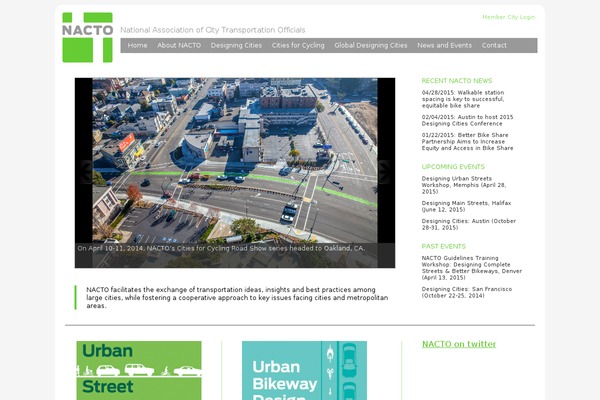Screen dimensions: 600x400
Task: Open Global Designing Cities menu item
Action: [x=371, y=45]
